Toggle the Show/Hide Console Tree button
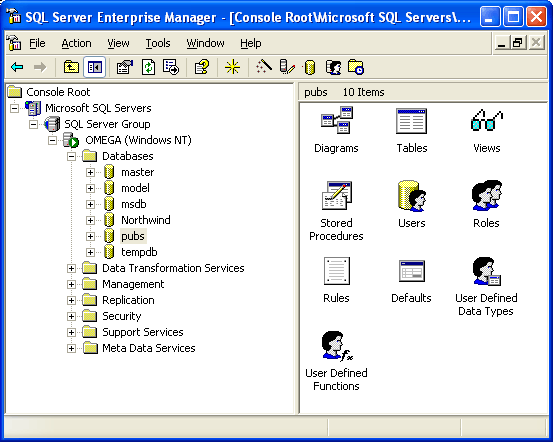This screenshot has width=553, height=442. (x=95, y=67)
